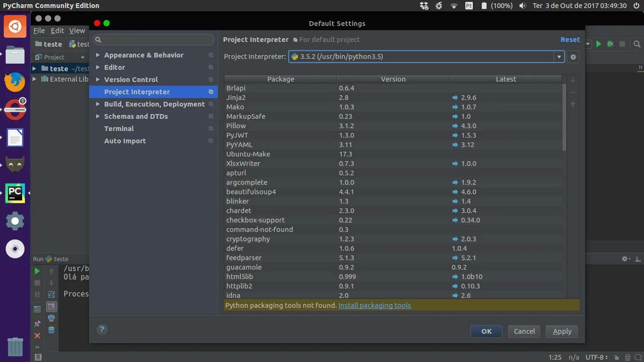Click the Cancel button
644x362 pixels.
(524, 331)
